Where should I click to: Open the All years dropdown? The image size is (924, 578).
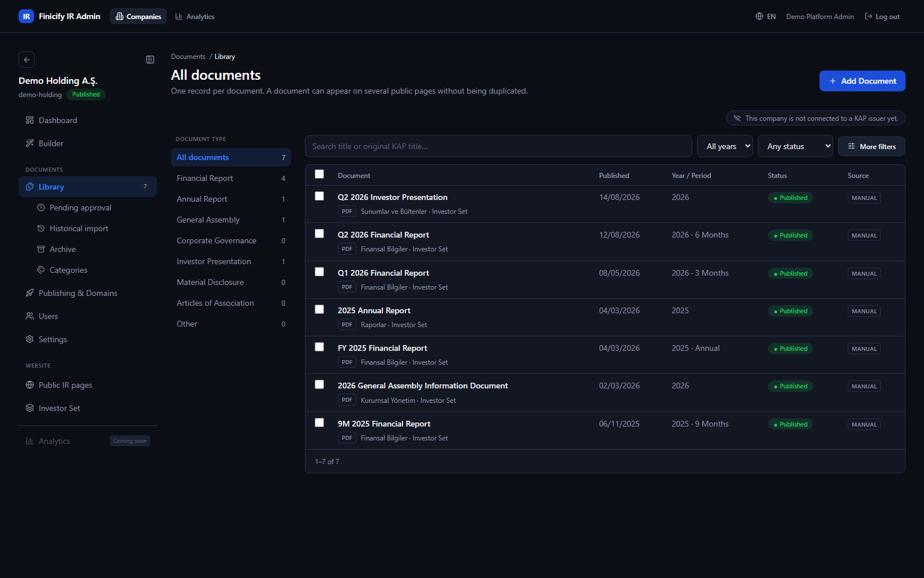coord(725,146)
